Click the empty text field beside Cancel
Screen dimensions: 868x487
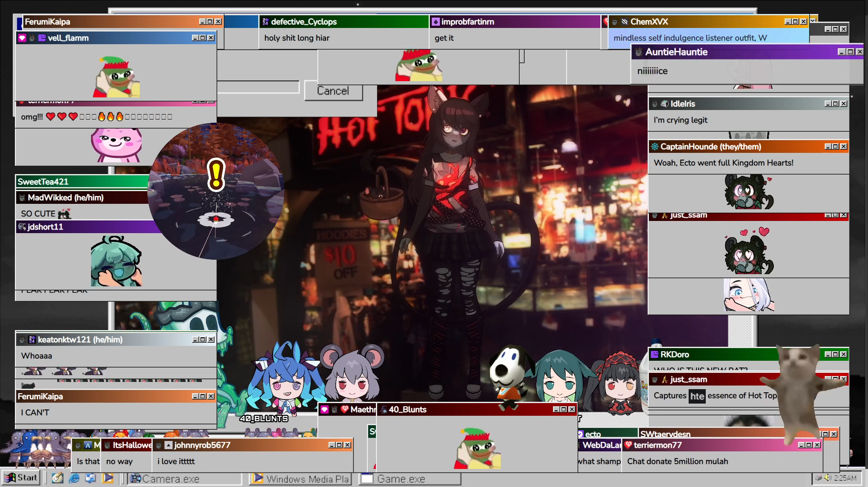tap(258, 87)
